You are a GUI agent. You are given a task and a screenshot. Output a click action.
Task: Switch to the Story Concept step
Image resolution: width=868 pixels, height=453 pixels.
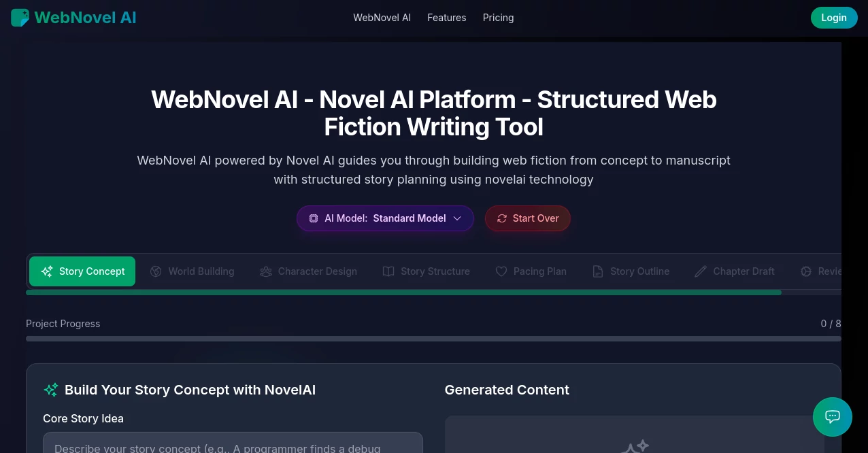point(82,271)
